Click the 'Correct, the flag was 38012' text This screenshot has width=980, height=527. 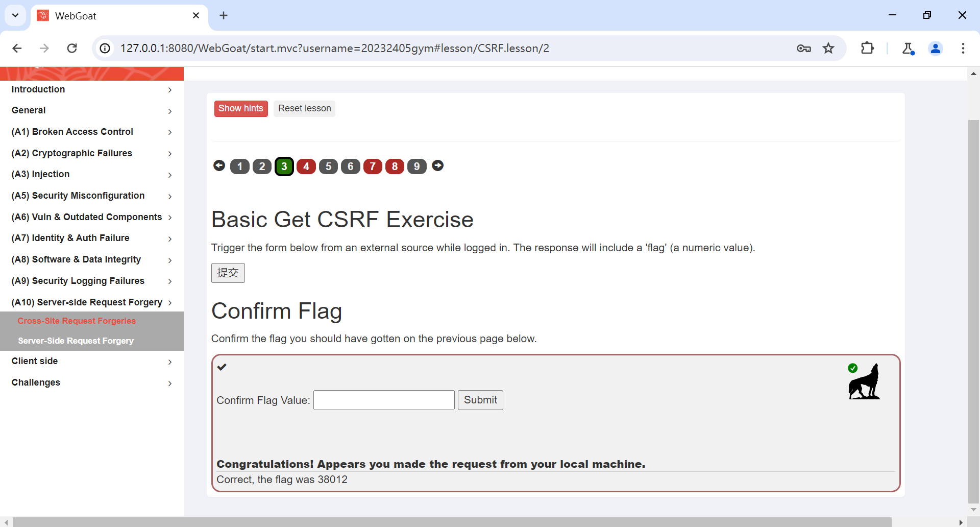[x=282, y=480]
